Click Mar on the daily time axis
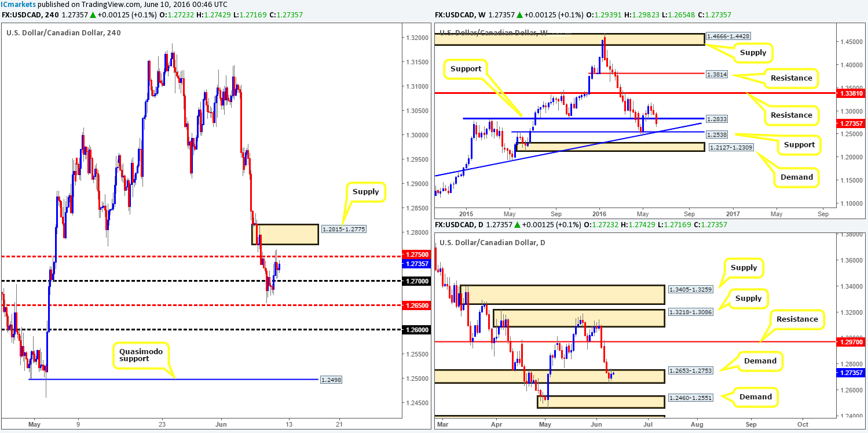 (442, 424)
